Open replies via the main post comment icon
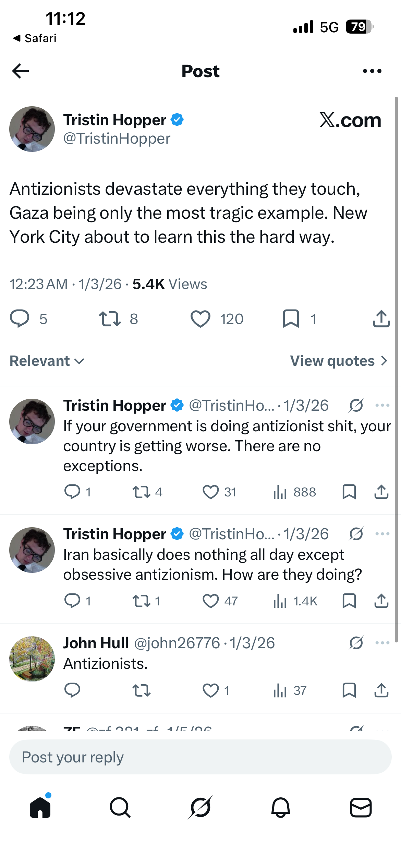 pos(20,319)
